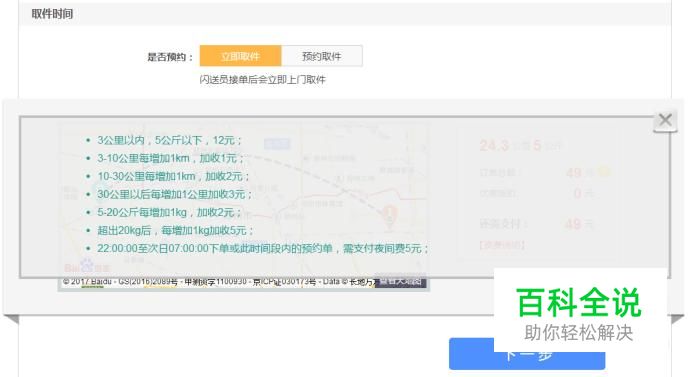The height and width of the screenshot is (377, 692).
Task: Select 立即取件 immediate pickup option
Action: pyautogui.click(x=241, y=56)
